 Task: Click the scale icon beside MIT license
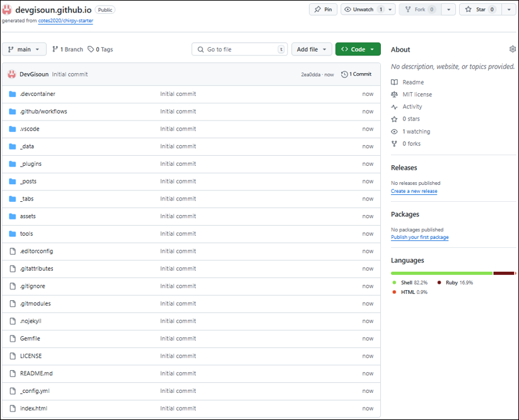coord(394,95)
